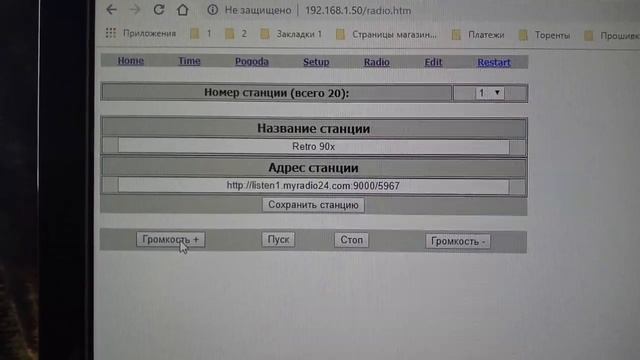Image resolution: width=640 pixels, height=360 pixels.
Task: Go to the Time page link
Action: (x=189, y=61)
